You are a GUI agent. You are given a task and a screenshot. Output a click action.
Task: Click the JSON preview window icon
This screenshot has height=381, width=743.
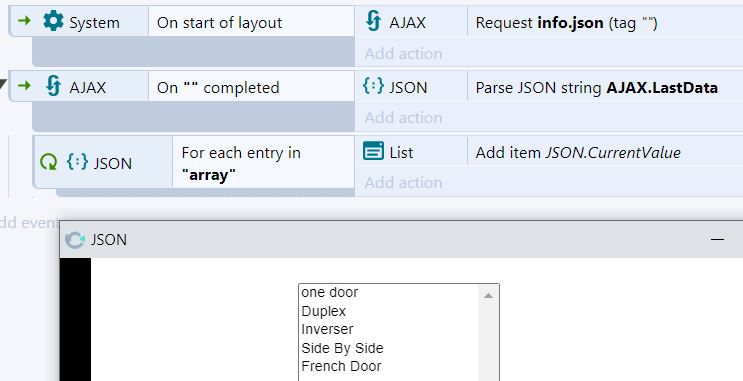tap(75, 240)
